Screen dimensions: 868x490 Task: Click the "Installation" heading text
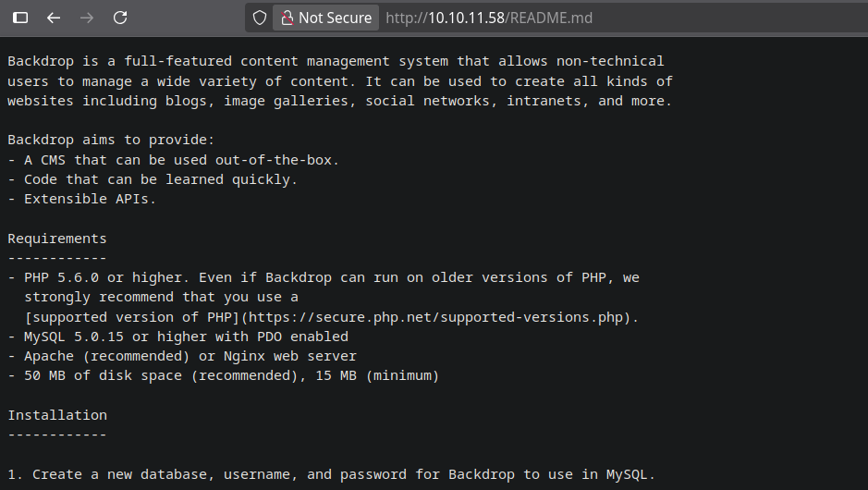[x=57, y=415]
